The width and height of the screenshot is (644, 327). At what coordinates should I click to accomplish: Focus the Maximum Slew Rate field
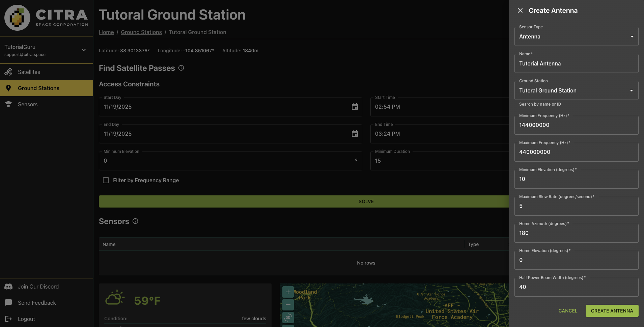point(576,206)
